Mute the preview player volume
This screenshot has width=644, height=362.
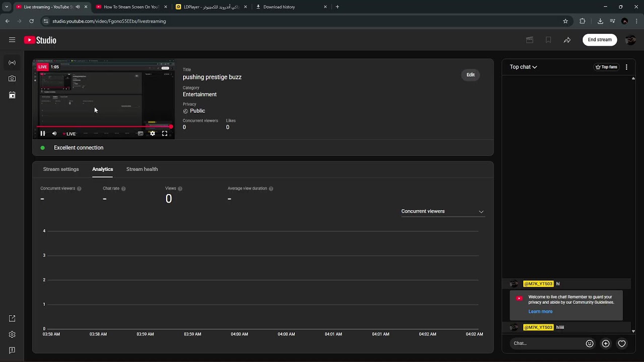(x=54, y=134)
